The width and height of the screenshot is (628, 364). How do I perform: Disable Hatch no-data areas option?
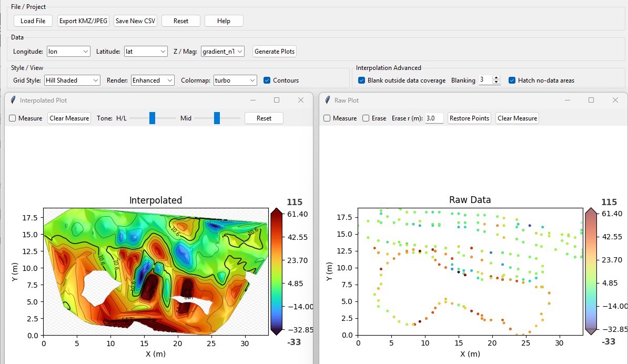(x=512, y=80)
